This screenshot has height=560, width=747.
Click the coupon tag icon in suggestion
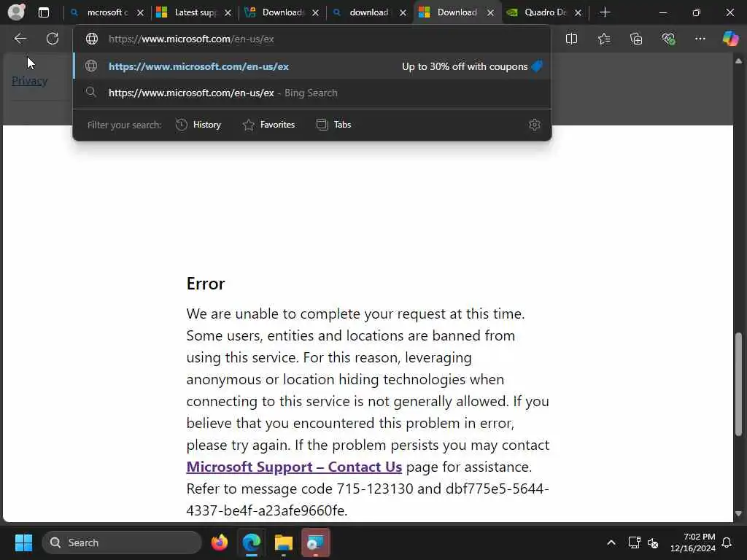coord(538,66)
